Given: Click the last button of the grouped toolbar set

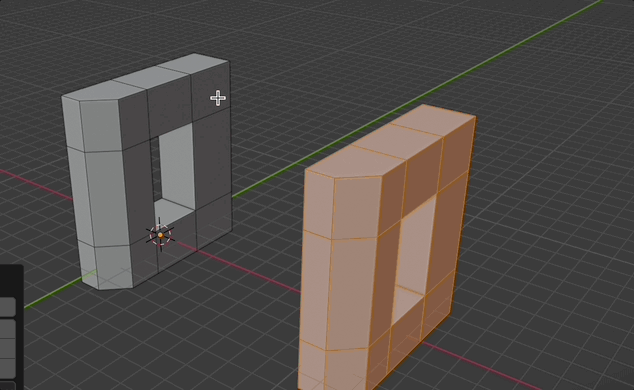Looking at the screenshot, I should click(7, 368).
